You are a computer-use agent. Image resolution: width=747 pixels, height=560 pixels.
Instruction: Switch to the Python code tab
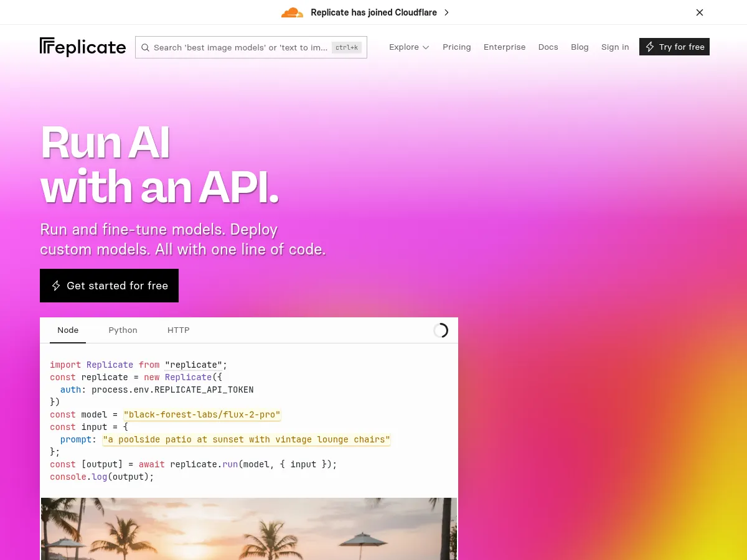123,330
